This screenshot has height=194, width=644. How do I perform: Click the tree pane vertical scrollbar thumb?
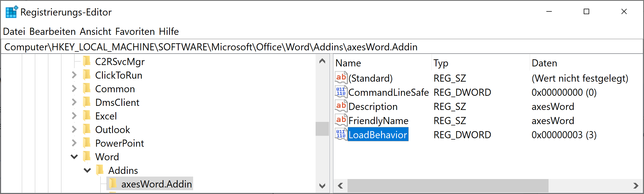[322, 129]
